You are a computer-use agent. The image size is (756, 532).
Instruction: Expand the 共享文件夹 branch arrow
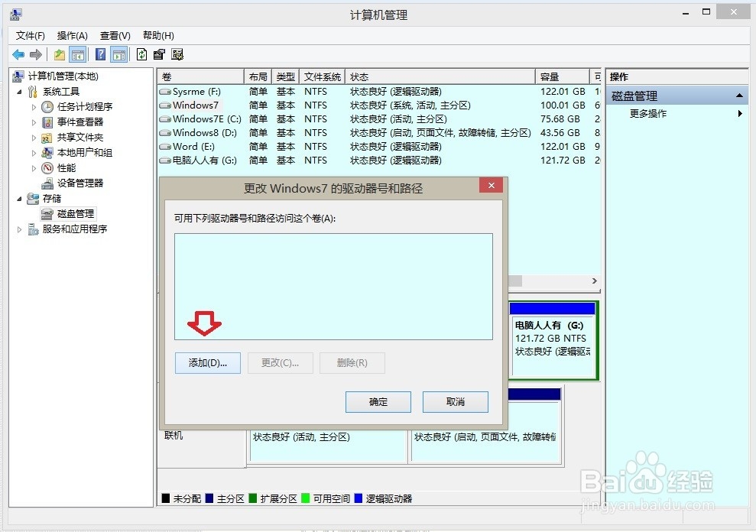34,138
